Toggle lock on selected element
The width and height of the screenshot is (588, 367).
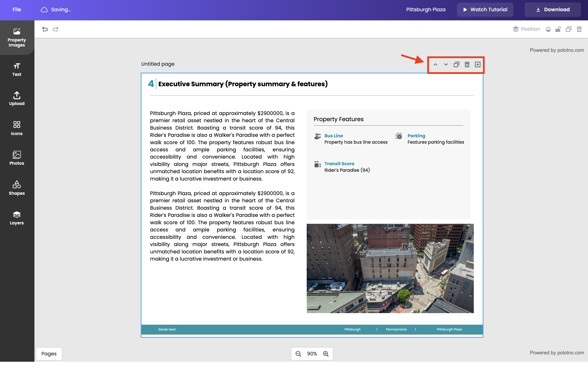[558, 29]
